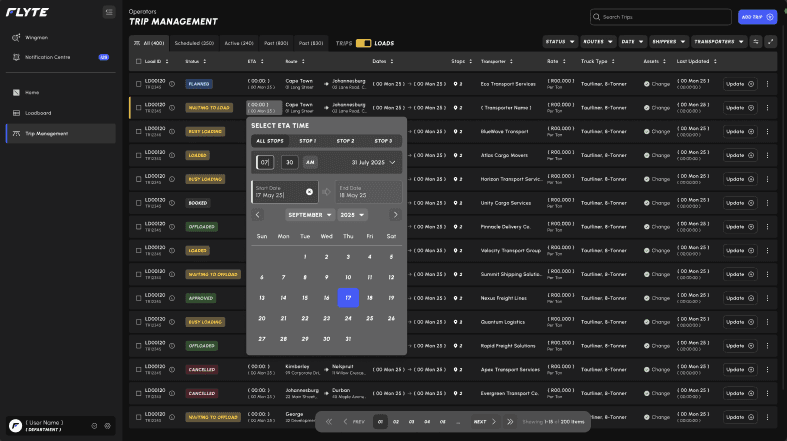Collapse the sidebar with the menu icon

point(109,12)
